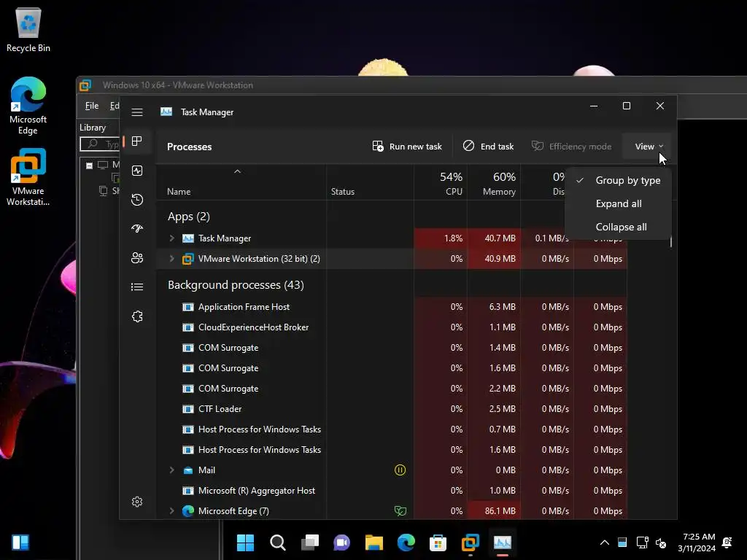Open the Chat taskbar icon
The image size is (747, 560).
tap(341, 542)
